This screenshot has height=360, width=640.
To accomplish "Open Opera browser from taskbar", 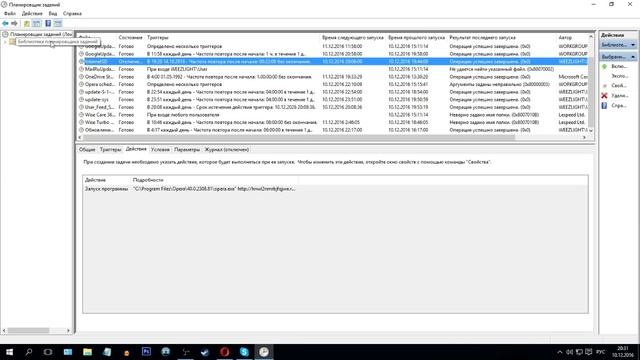I will click(x=224, y=352).
